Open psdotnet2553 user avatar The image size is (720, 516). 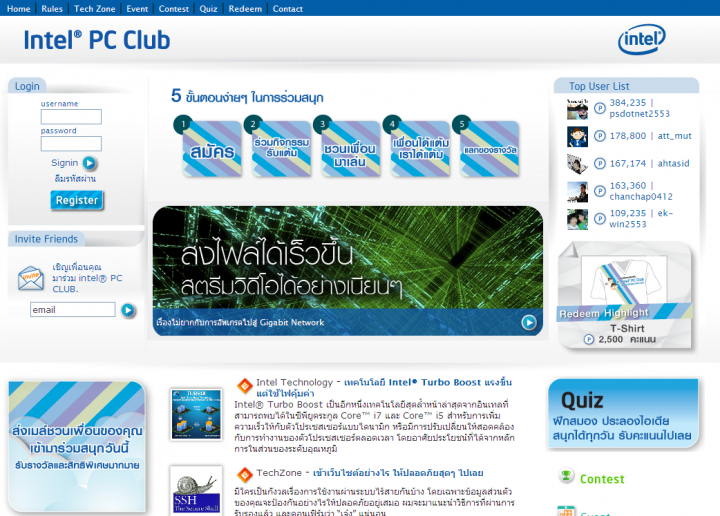coord(577,109)
